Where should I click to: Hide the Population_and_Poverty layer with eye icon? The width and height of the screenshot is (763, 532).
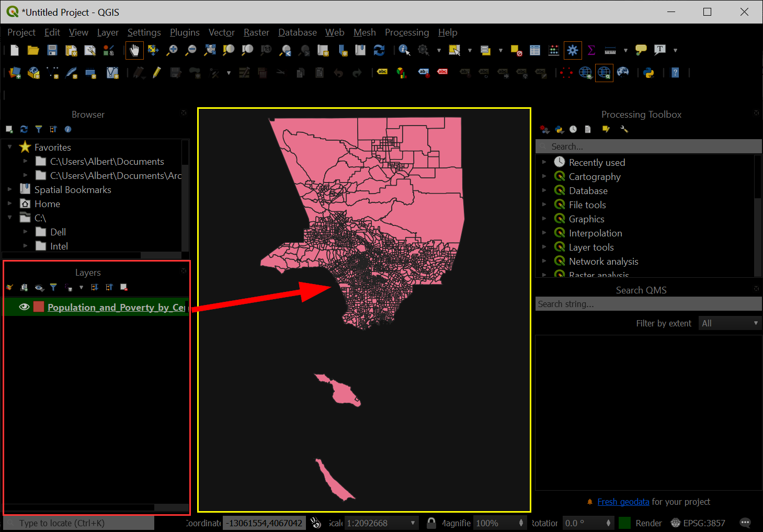[x=24, y=307]
